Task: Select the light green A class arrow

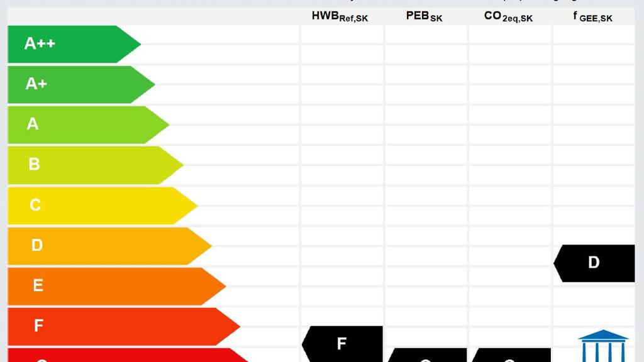Action: pos(82,124)
